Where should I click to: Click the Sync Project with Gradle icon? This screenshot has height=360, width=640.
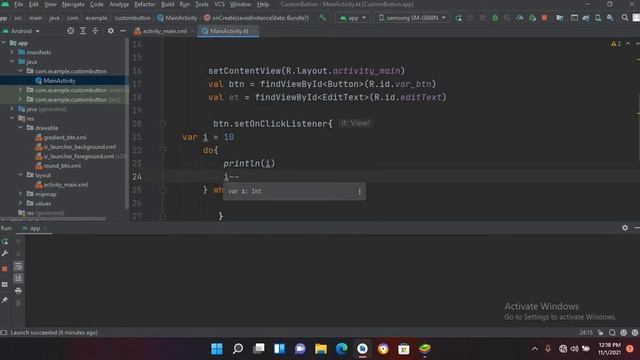coord(586,18)
